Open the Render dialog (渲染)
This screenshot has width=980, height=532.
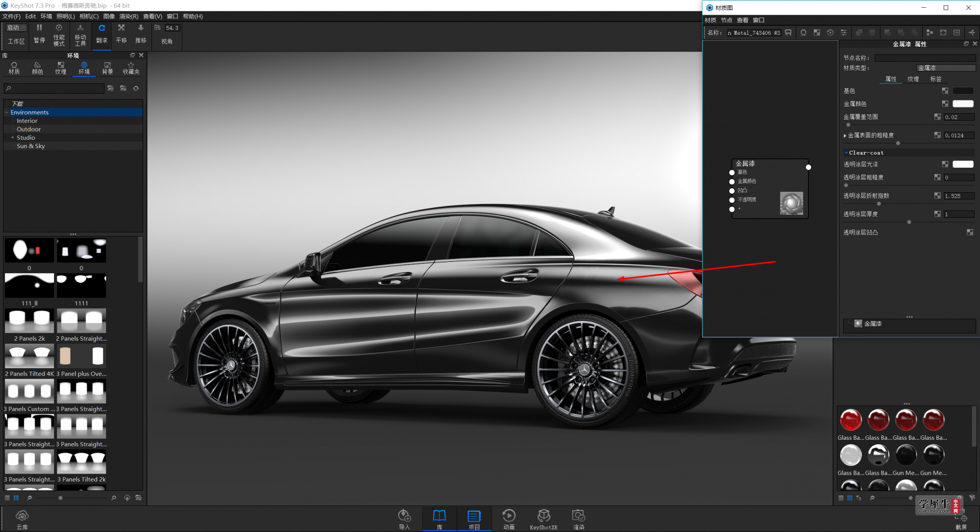click(x=578, y=519)
